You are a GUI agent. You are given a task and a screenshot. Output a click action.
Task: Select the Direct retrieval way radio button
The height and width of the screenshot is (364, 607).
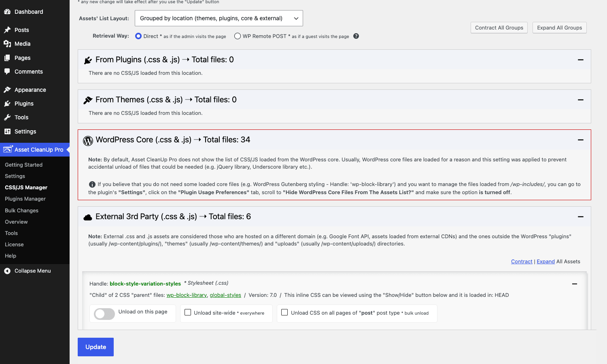point(138,36)
